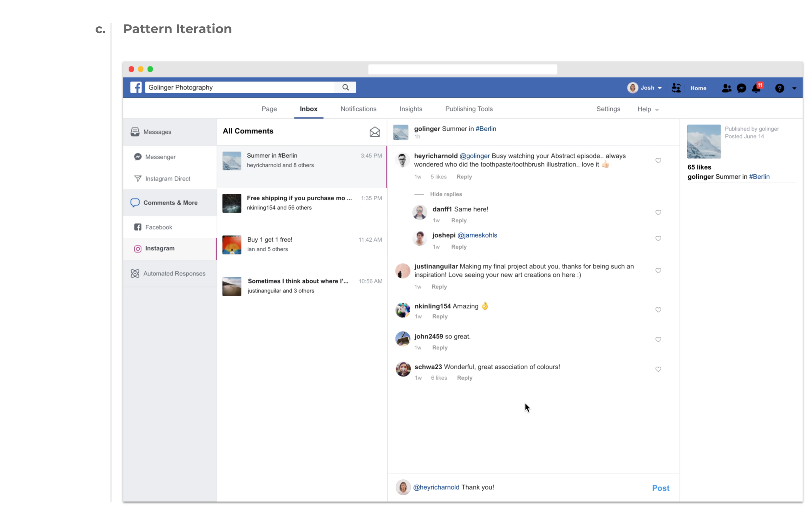Click the #Berlin hashtag in the right sidebar
Viewport: 812px width, 529px height.
coord(759,177)
